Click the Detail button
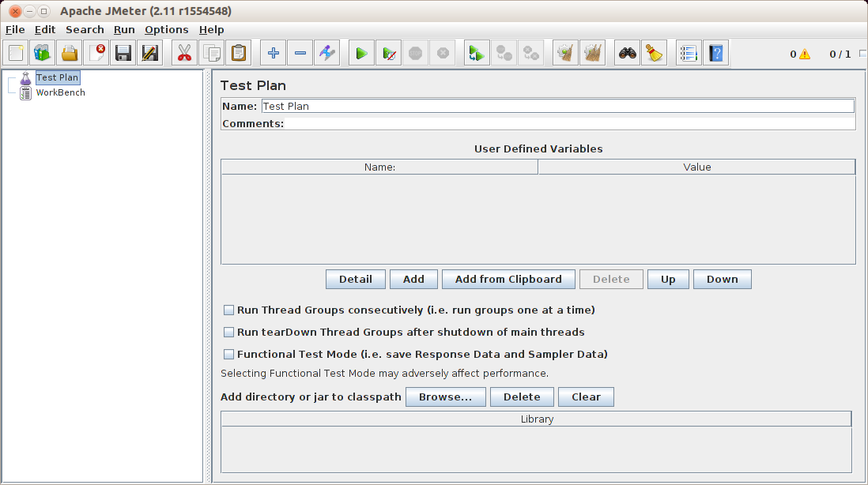 (x=356, y=280)
